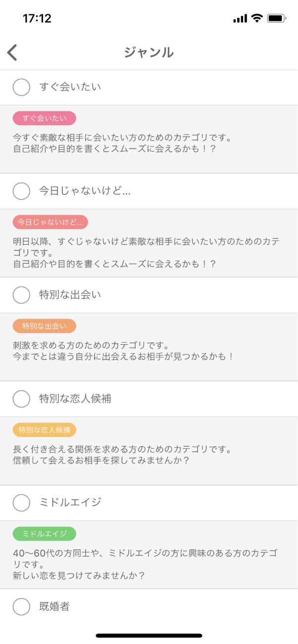The width and height of the screenshot is (298, 644).
Task: Tap the 17:12 clock in status bar
Action: (x=37, y=18)
